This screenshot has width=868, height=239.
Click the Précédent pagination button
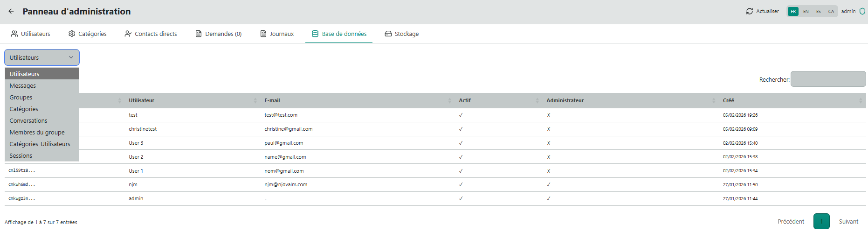tap(791, 222)
